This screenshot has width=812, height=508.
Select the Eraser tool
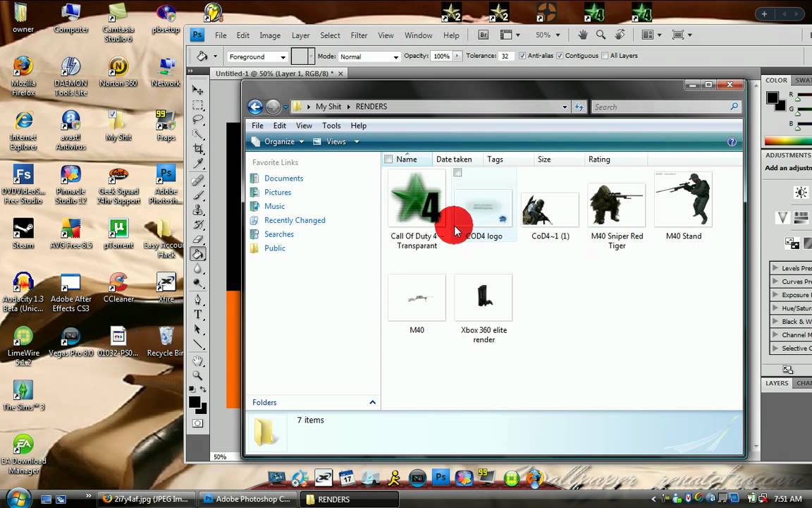tap(197, 239)
